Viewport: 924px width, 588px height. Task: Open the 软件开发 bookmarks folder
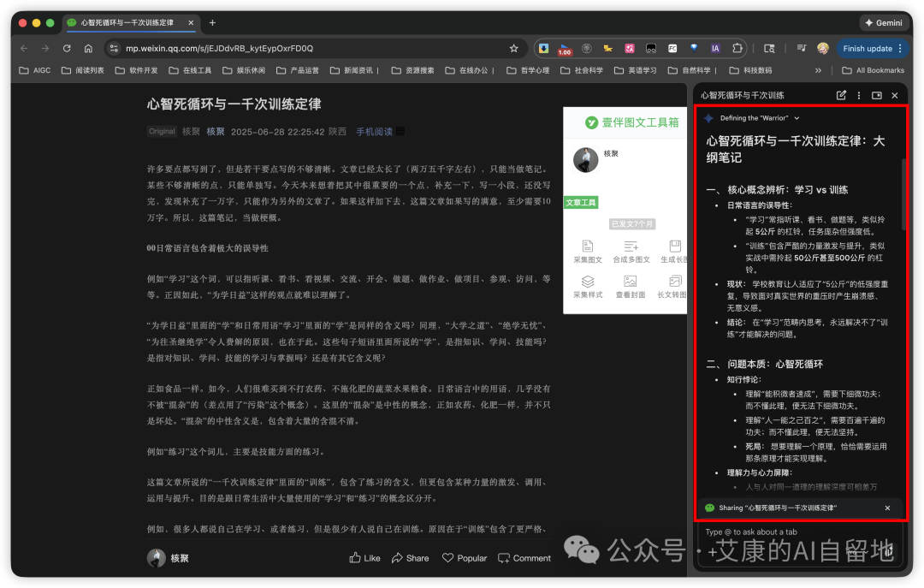136,70
